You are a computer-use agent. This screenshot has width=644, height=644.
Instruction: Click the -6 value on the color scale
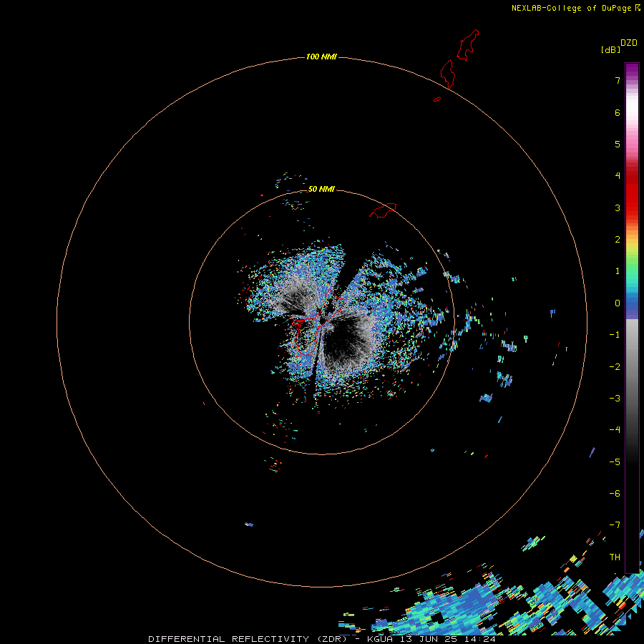click(x=615, y=494)
